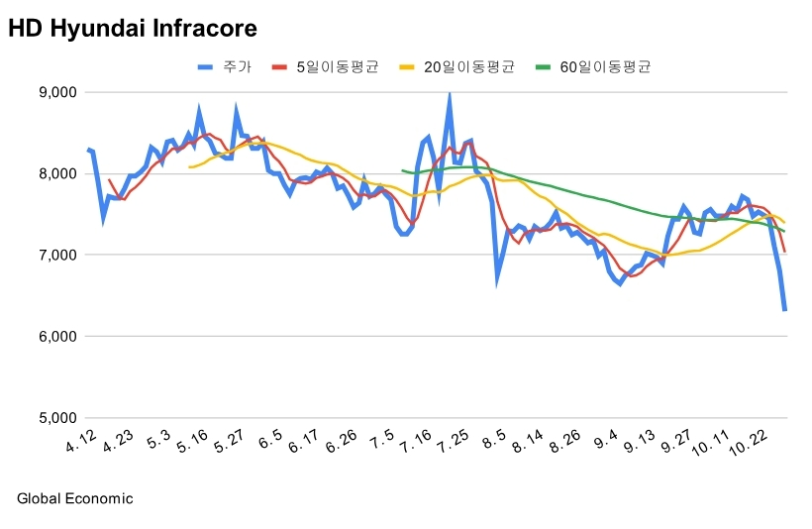Click the 주가 legend label
This screenshot has width=812, height=529.
point(238,66)
